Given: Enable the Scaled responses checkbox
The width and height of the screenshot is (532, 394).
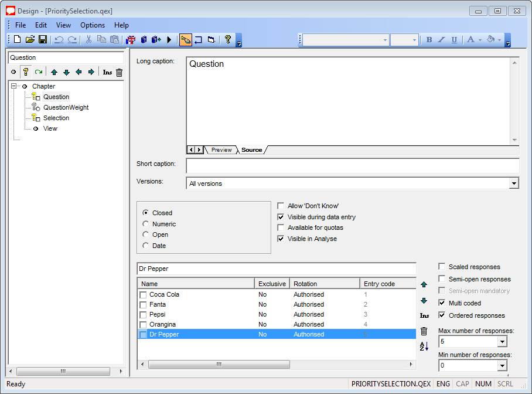Looking at the screenshot, I should [x=442, y=267].
